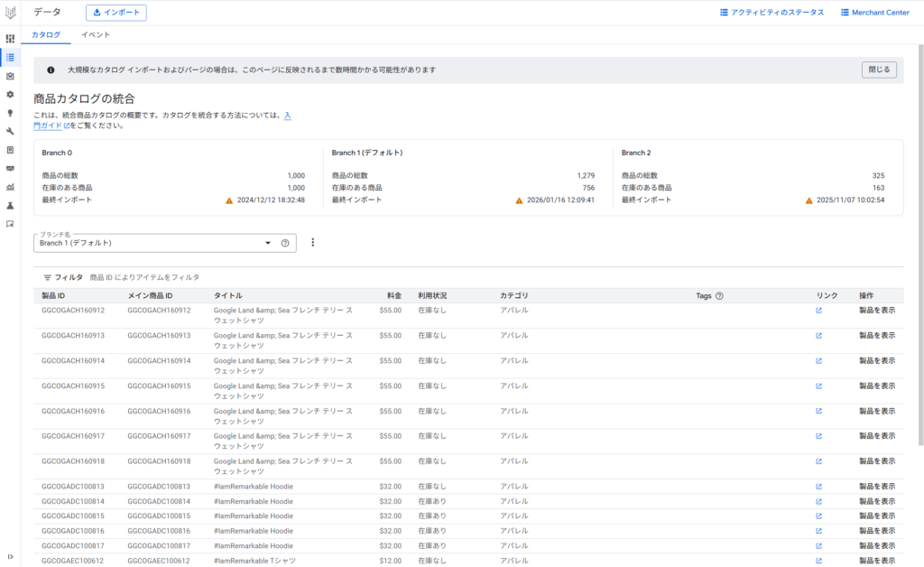Expand the sidebar with the bottom arrow
Screen dimensions: 924x567
point(10,556)
